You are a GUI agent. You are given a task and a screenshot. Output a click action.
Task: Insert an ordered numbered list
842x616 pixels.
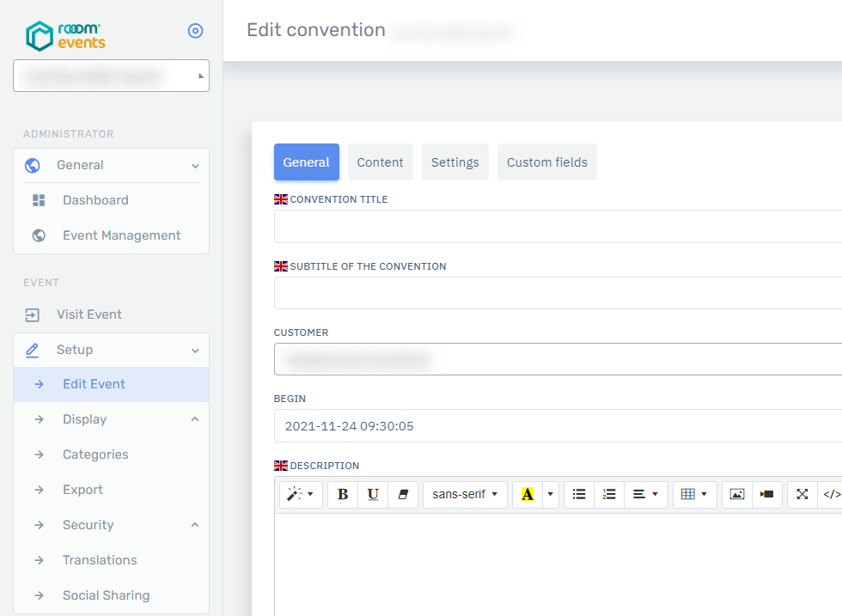click(x=609, y=494)
